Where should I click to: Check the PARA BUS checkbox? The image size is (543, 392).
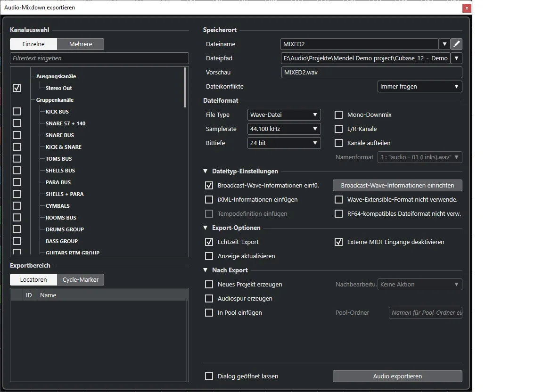[x=16, y=182]
